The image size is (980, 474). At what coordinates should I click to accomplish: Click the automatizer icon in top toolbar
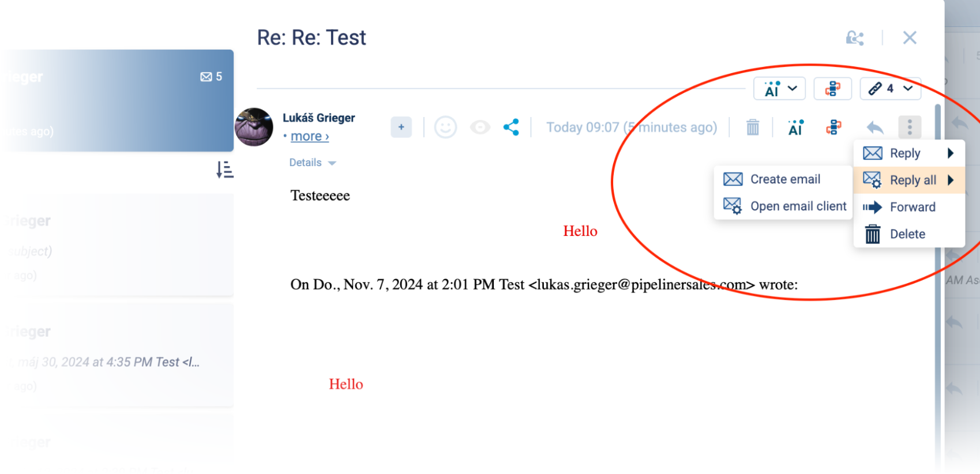(x=832, y=89)
